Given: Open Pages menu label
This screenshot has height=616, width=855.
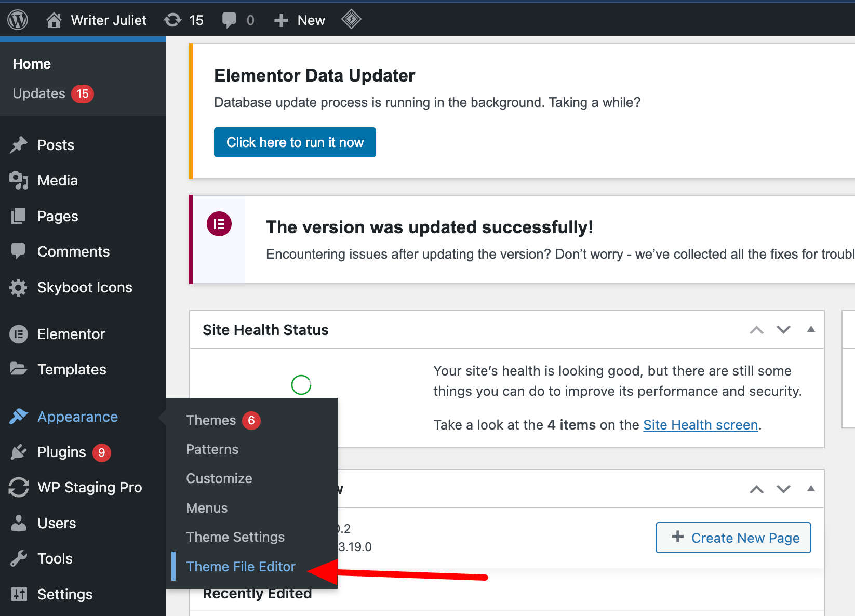Looking at the screenshot, I should 58,216.
